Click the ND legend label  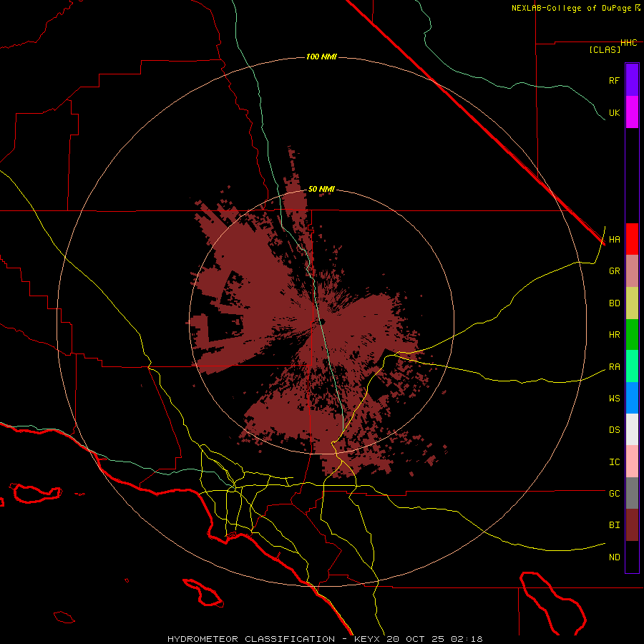pyautogui.click(x=614, y=557)
